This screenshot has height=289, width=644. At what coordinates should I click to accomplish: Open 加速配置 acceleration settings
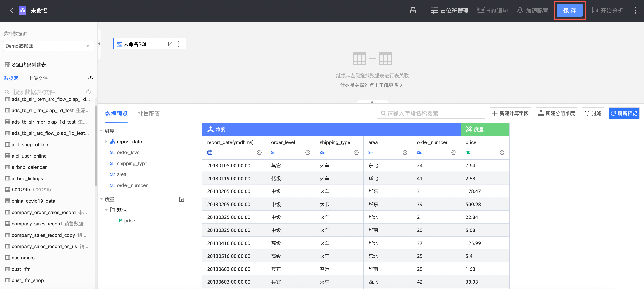tap(532, 11)
